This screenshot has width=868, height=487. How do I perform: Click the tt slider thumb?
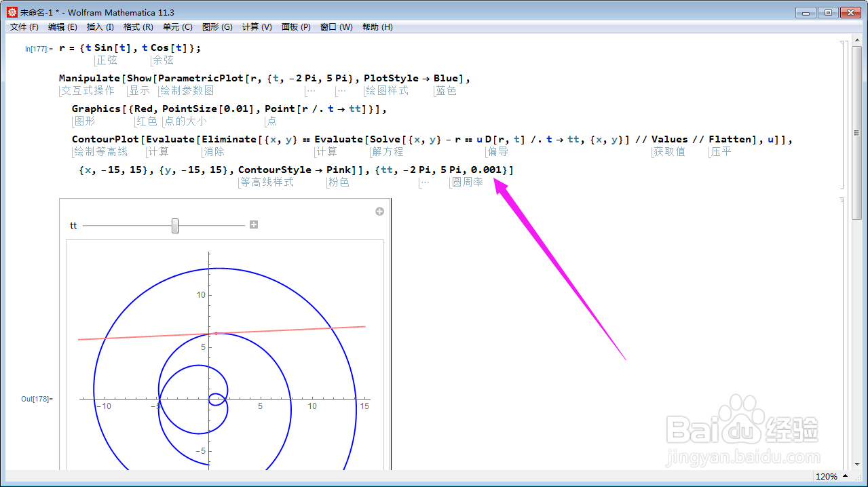tap(175, 225)
